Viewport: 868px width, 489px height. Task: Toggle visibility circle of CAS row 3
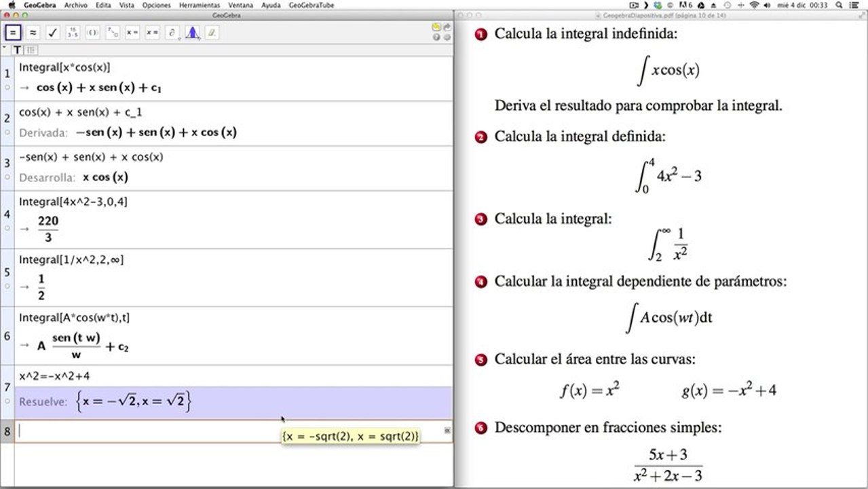[x=7, y=177]
